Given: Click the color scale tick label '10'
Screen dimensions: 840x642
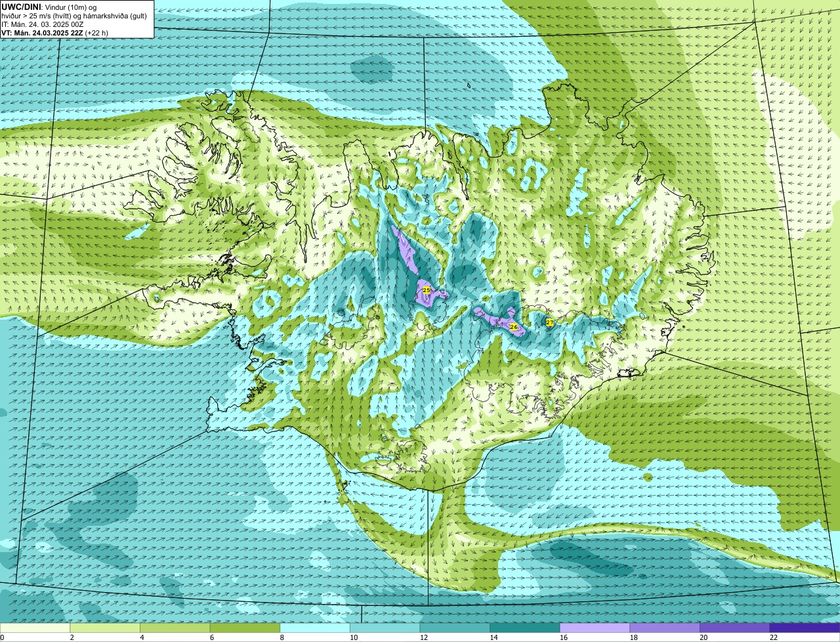Looking at the screenshot, I should tap(354, 637).
